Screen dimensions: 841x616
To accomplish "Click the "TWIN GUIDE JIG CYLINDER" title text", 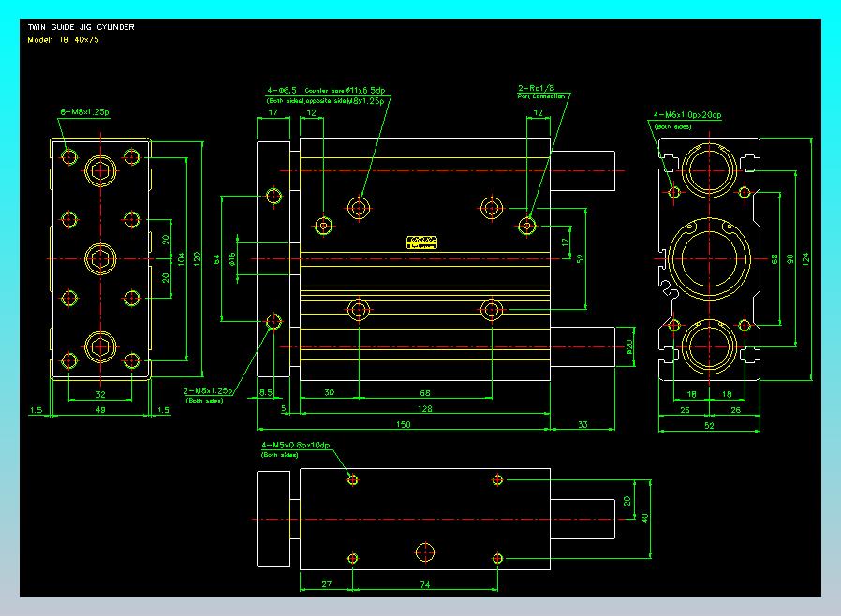I will coord(81,27).
